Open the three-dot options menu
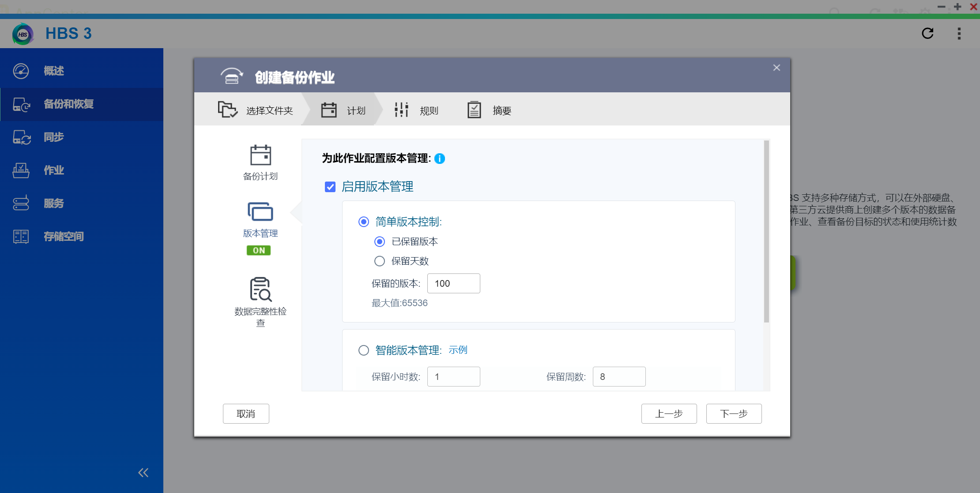 (959, 33)
